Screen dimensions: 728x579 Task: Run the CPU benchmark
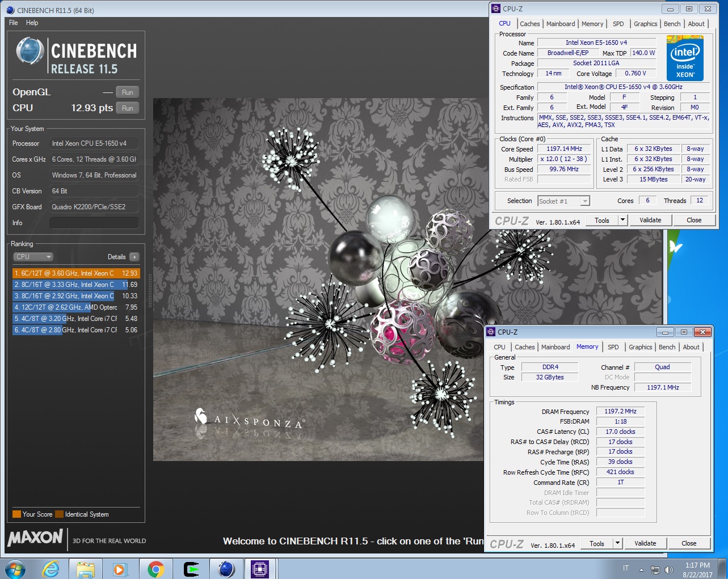tap(128, 108)
